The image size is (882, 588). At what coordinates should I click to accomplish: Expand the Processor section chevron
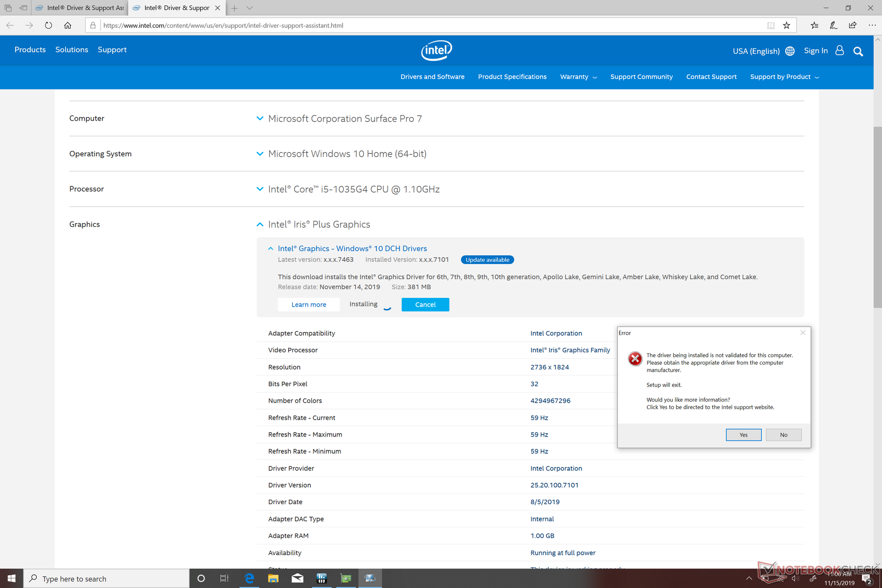[x=260, y=189]
